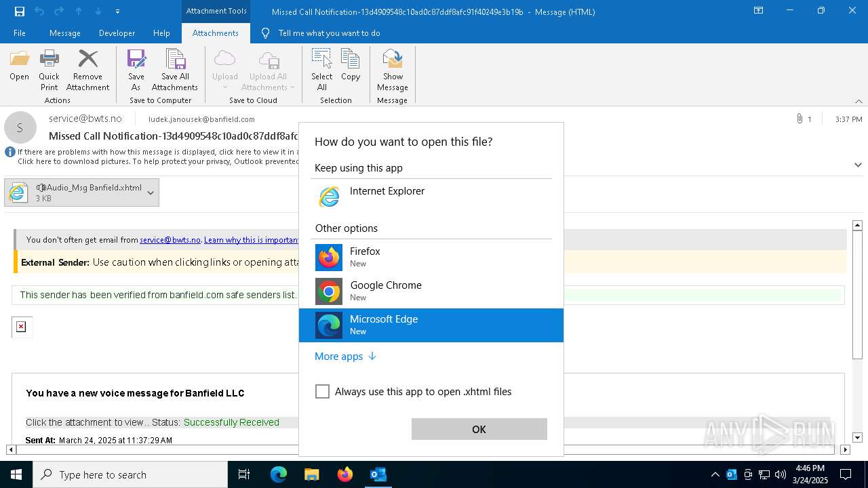Open the notification center icon
Image resolution: width=868 pixels, height=488 pixels.
846,474
